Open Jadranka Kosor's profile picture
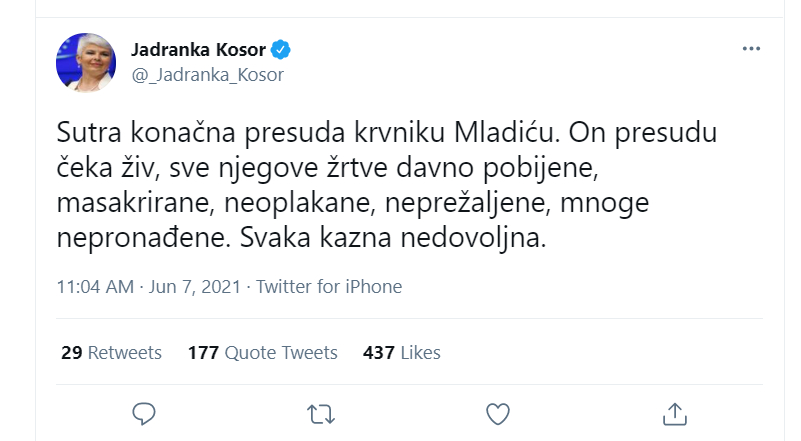 [88, 62]
